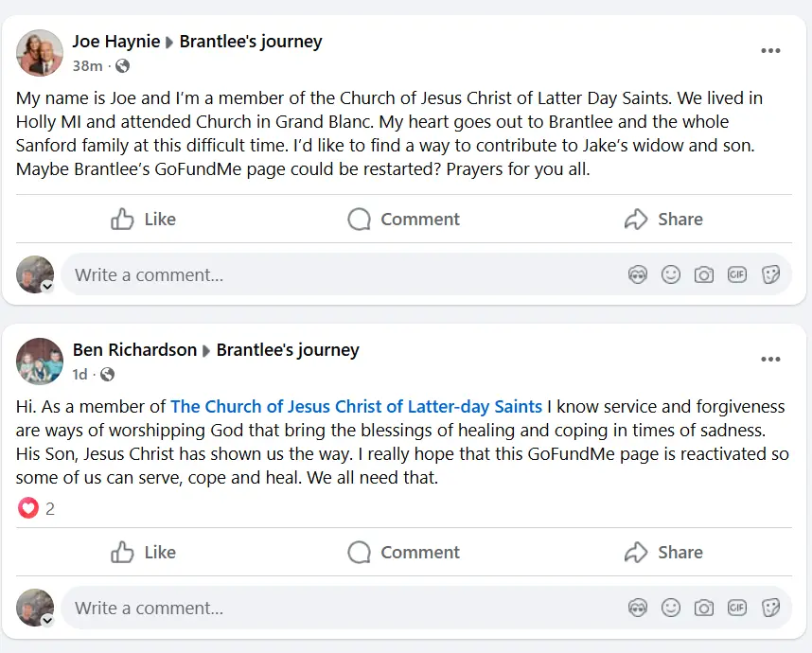Attach photo via camera icon on Ben's post
Viewport: 812px width, 653px height.
[704, 608]
